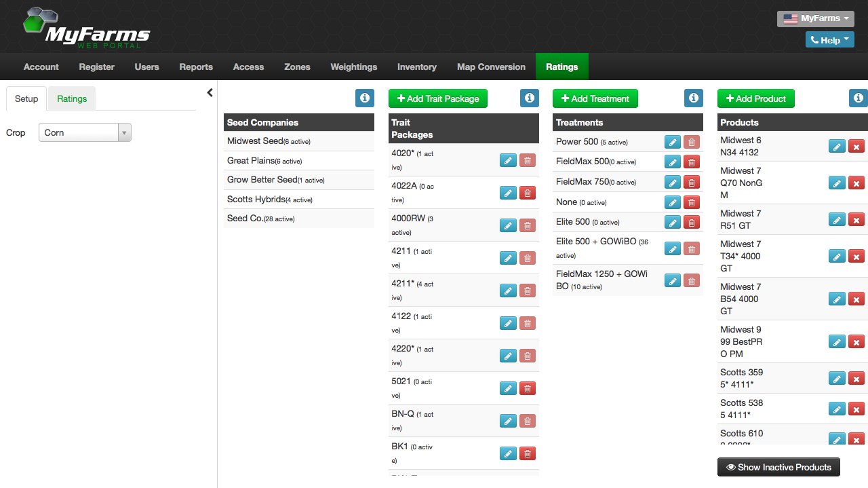Go to MyFarms Web Portal logo
This screenshot has width=868, height=488.
pos(86,28)
